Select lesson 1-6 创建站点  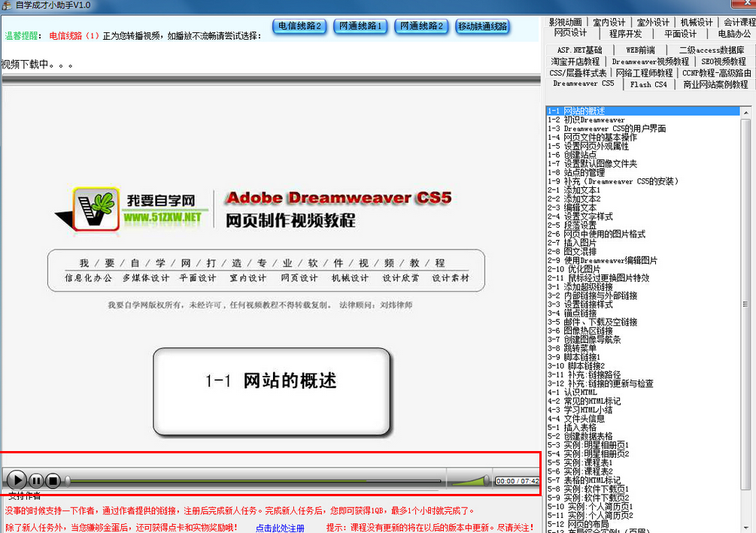(642, 155)
